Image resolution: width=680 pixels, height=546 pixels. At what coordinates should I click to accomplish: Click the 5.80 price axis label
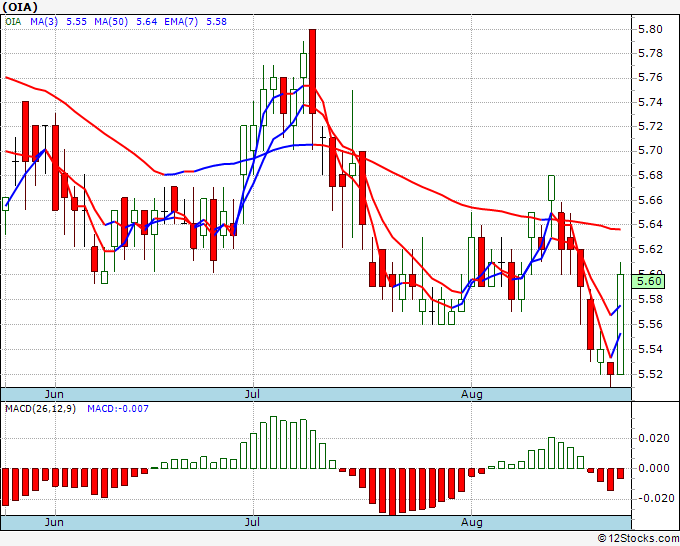650,29
